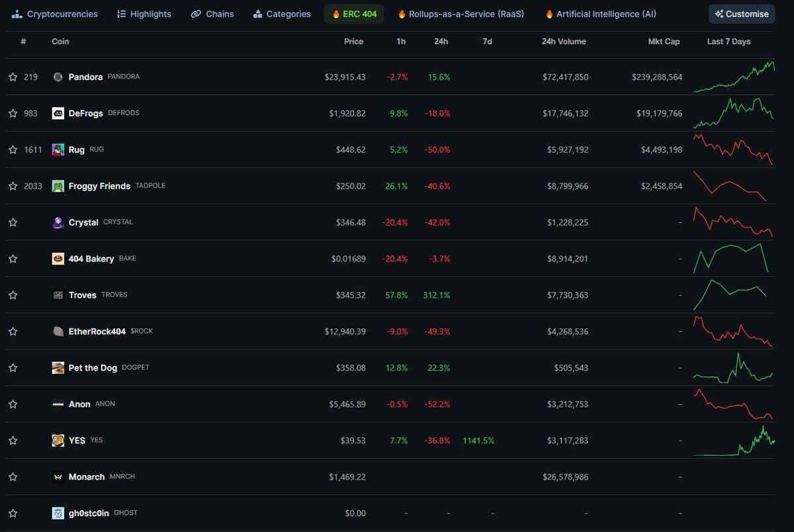
Task: Click Troves 24h change 312.1%
Action: 435,295
